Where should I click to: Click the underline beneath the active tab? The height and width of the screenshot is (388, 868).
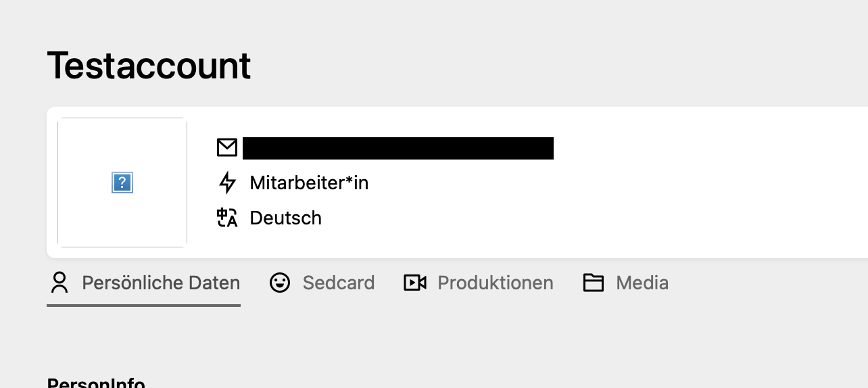click(x=143, y=306)
